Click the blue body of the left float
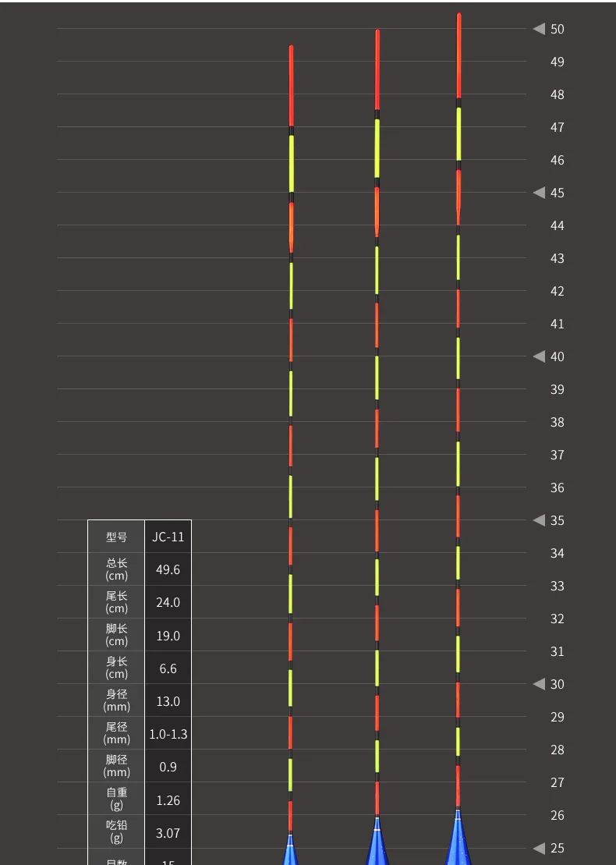Image resolution: width=616 pixels, height=865 pixels. tap(291, 852)
